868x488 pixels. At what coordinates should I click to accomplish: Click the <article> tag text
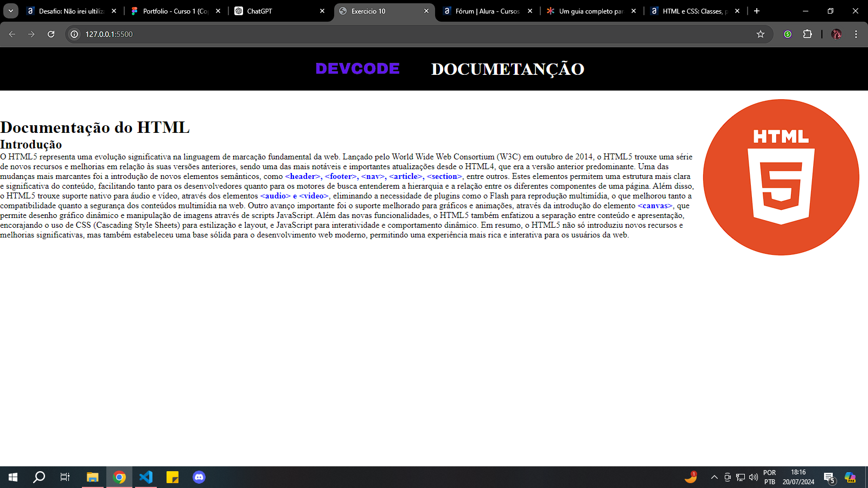pyautogui.click(x=405, y=176)
